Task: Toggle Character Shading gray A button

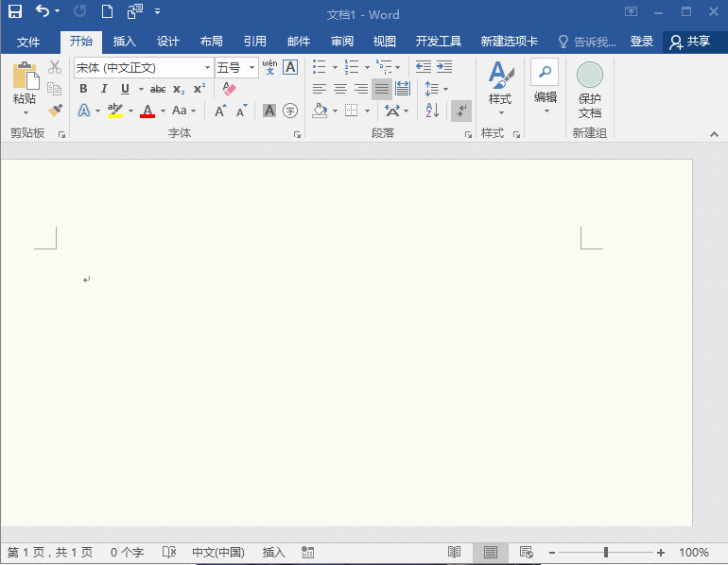Action: pyautogui.click(x=269, y=111)
